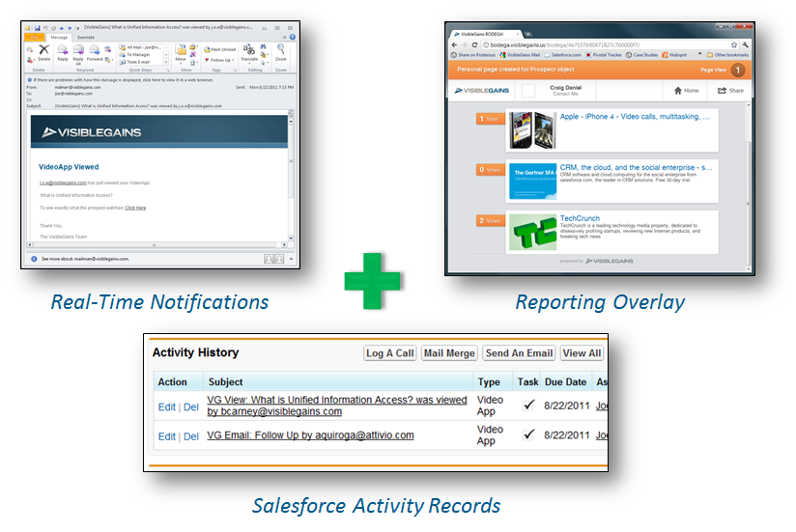Click the Pivotal Tracker bookmark
796x532 pixels.
tap(604, 55)
